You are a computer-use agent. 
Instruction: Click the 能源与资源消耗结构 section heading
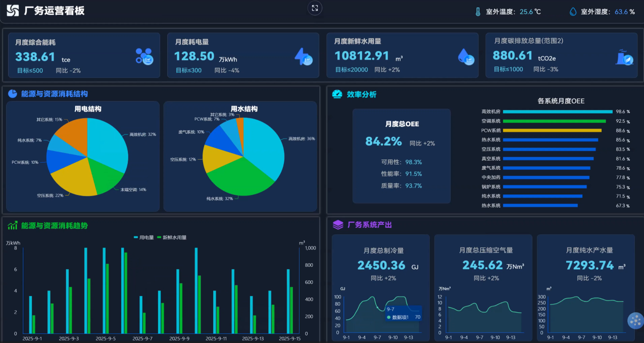pyautogui.click(x=55, y=93)
